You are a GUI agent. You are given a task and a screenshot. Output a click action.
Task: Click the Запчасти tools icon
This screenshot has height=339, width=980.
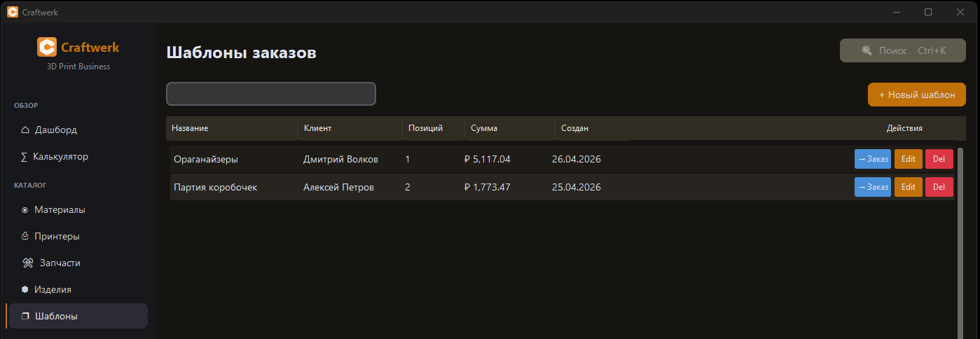click(x=27, y=263)
